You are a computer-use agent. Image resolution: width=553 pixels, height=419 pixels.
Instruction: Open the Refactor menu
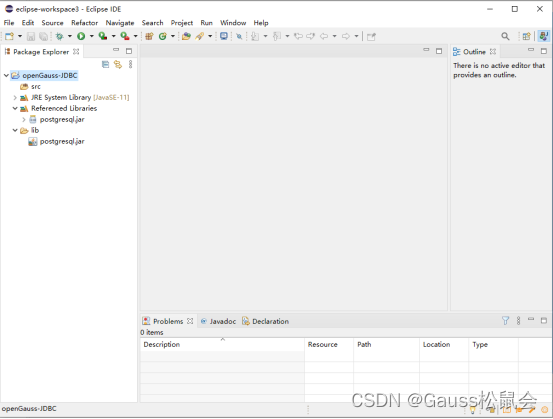84,23
